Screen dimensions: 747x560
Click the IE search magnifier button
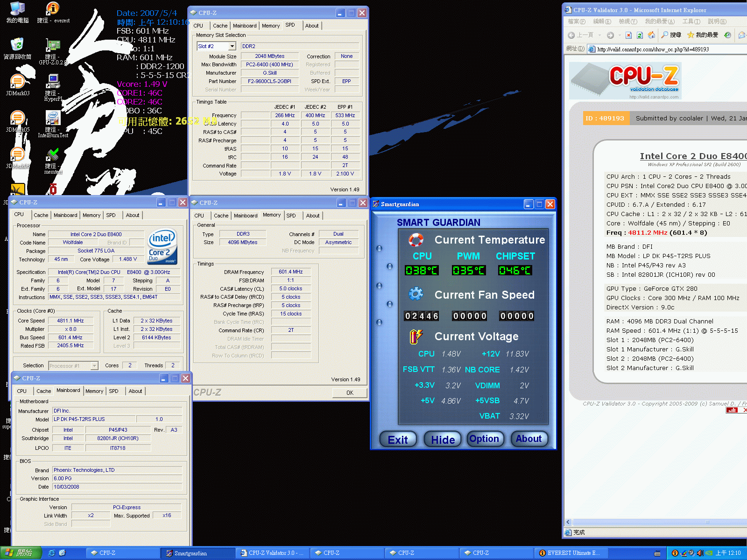pos(671,35)
